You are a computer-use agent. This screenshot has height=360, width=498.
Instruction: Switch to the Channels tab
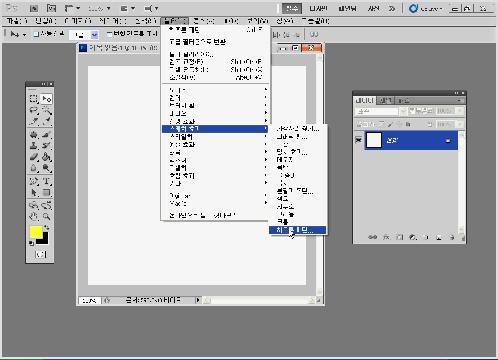point(385,100)
